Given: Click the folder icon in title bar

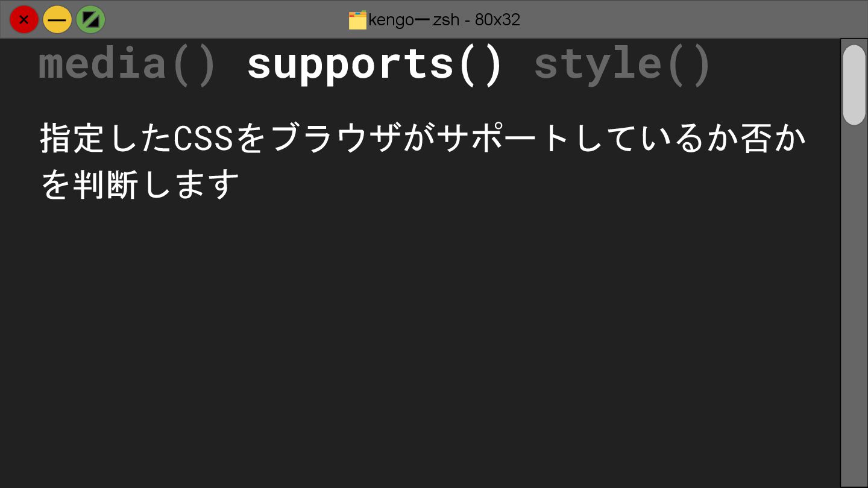Looking at the screenshot, I should point(357,20).
